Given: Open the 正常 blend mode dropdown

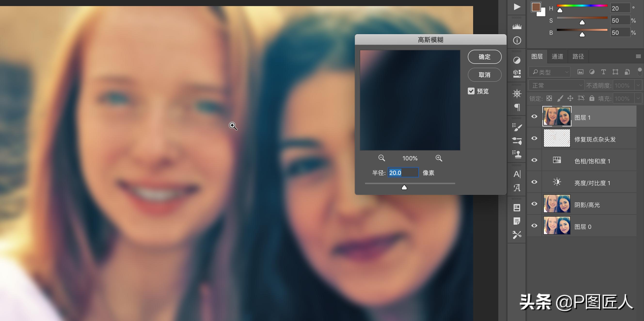Looking at the screenshot, I should 557,86.
